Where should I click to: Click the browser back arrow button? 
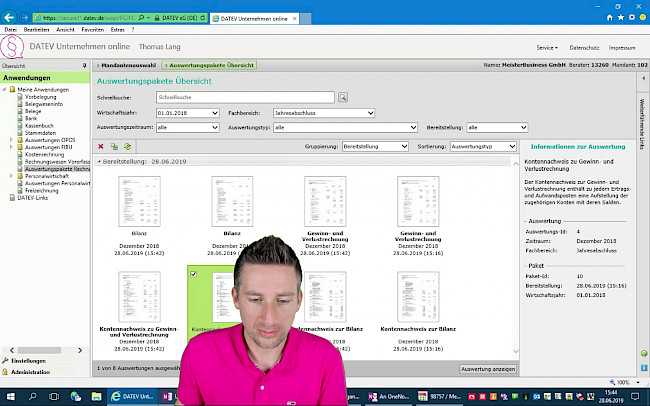tap(11, 18)
